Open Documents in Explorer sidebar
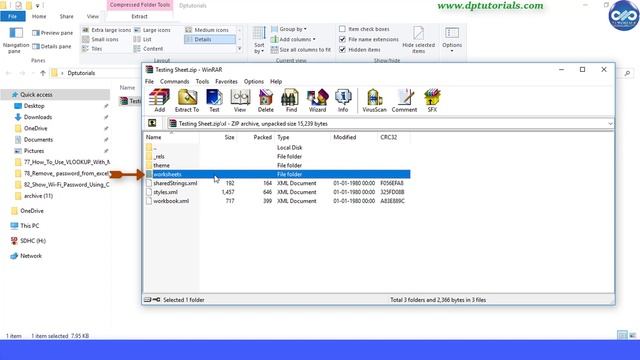Screen dimensions: 640x360 (x=38, y=140)
